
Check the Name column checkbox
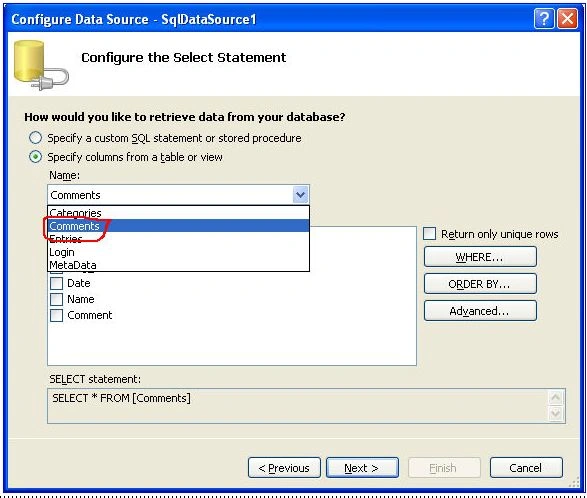56,299
